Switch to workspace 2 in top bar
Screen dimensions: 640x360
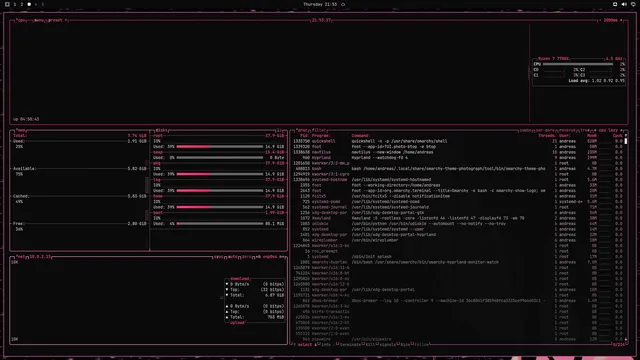tap(22, 4)
